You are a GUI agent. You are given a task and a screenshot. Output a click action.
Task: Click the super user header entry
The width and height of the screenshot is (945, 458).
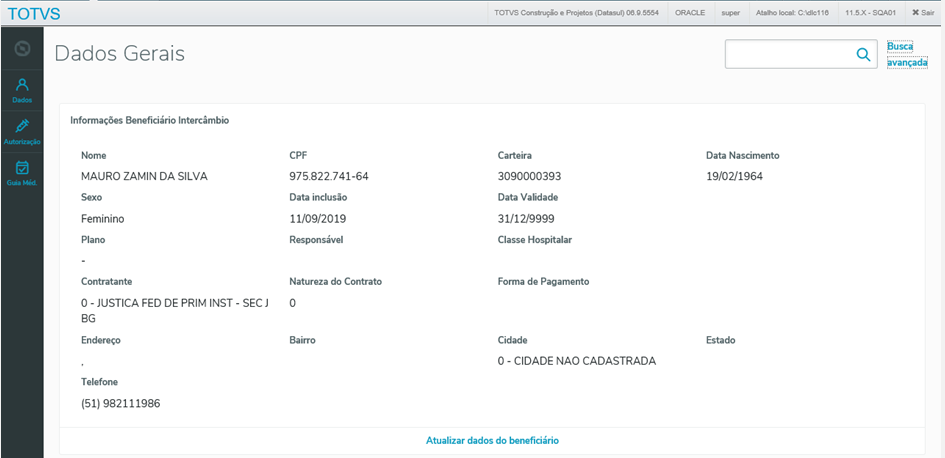[x=730, y=12]
